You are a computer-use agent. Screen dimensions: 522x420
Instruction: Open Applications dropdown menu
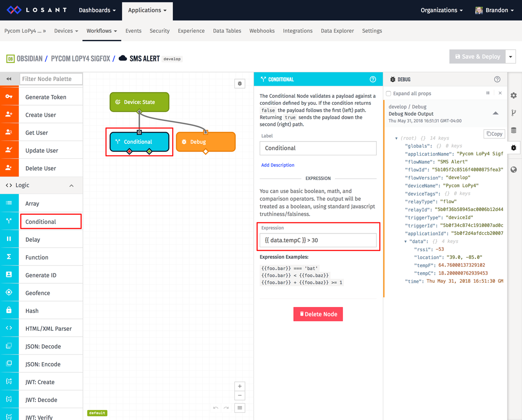147,10
